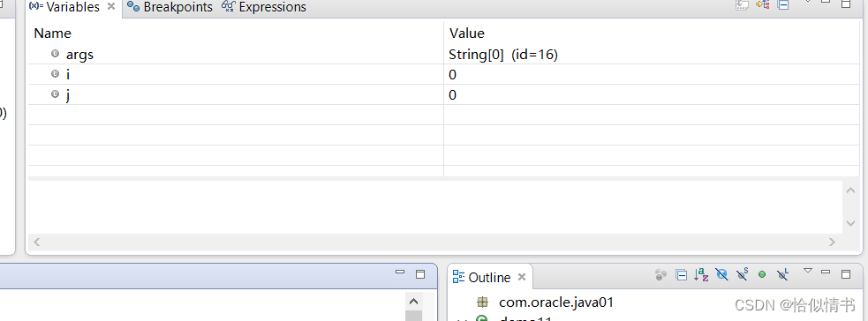Select the args variable row
This screenshot has height=321, width=868.
(x=443, y=54)
